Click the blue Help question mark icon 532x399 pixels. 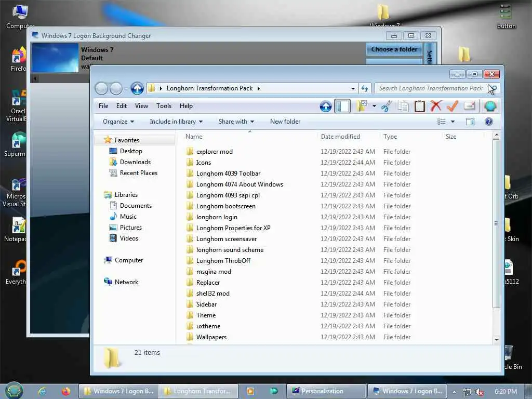coord(488,122)
